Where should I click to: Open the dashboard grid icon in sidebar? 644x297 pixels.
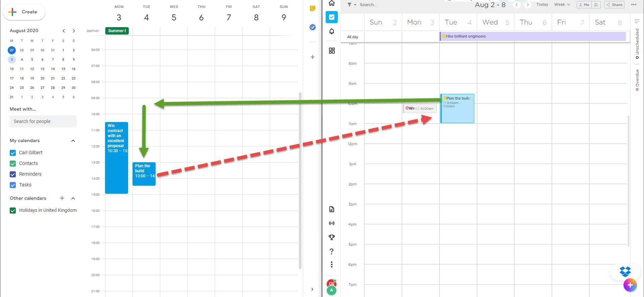coord(332,51)
